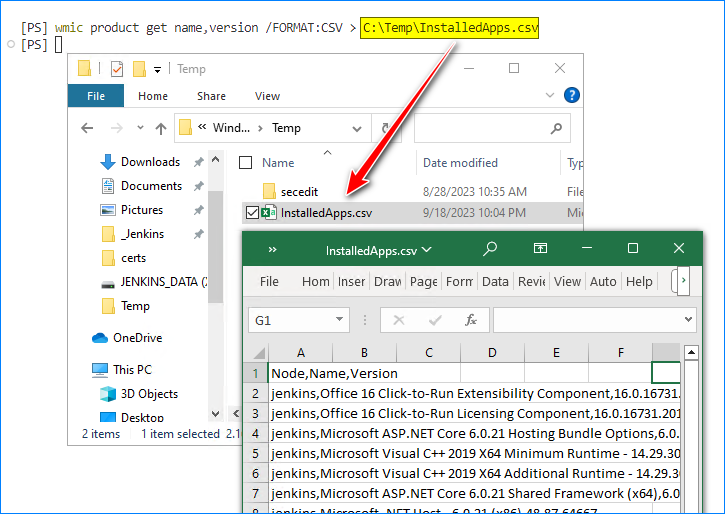Show more Excel ribbon tabs arrow
Screen dimensions: 725x514
(x=683, y=280)
